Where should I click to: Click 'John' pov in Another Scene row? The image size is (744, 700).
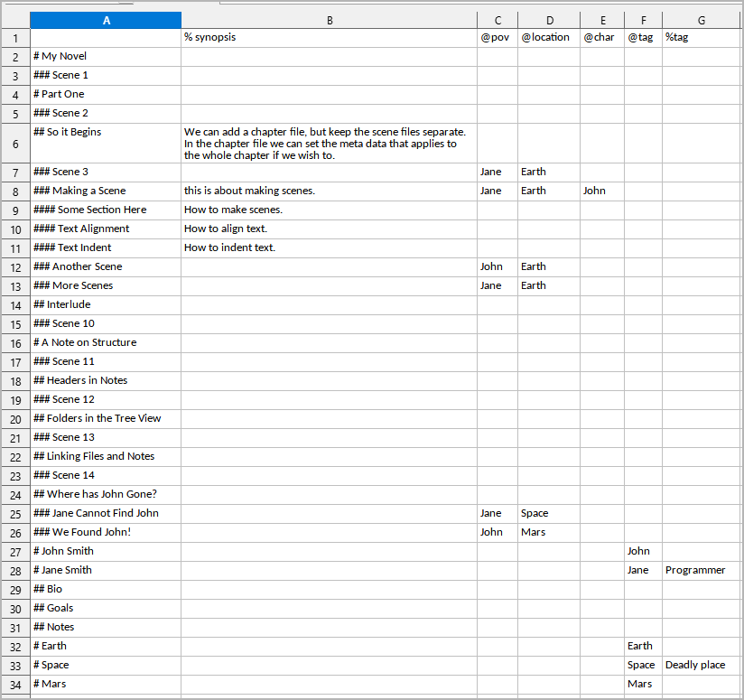[x=498, y=267]
